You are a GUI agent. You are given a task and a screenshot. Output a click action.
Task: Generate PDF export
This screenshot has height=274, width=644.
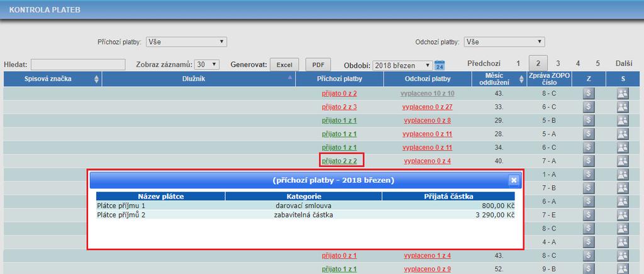pyautogui.click(x=318, y=65)
